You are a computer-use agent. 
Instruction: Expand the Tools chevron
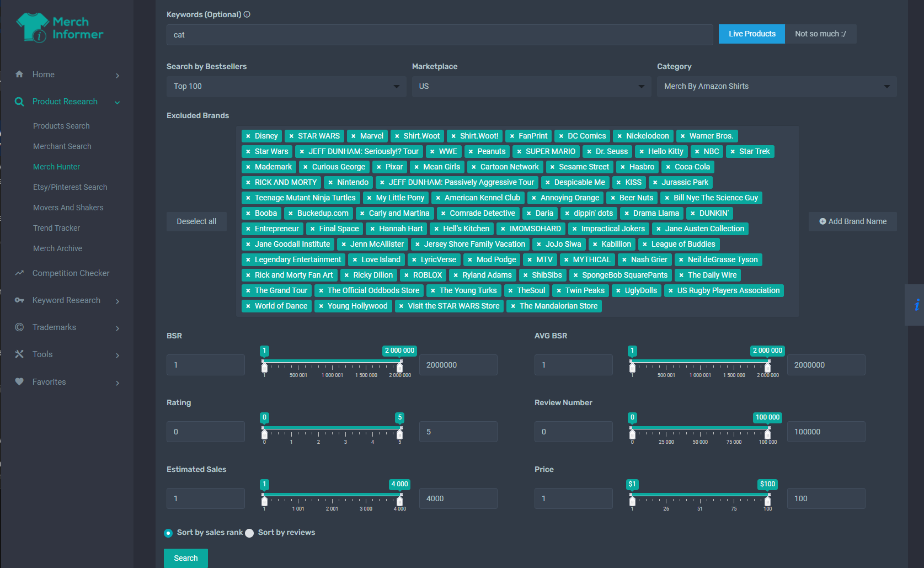(117, 355)
